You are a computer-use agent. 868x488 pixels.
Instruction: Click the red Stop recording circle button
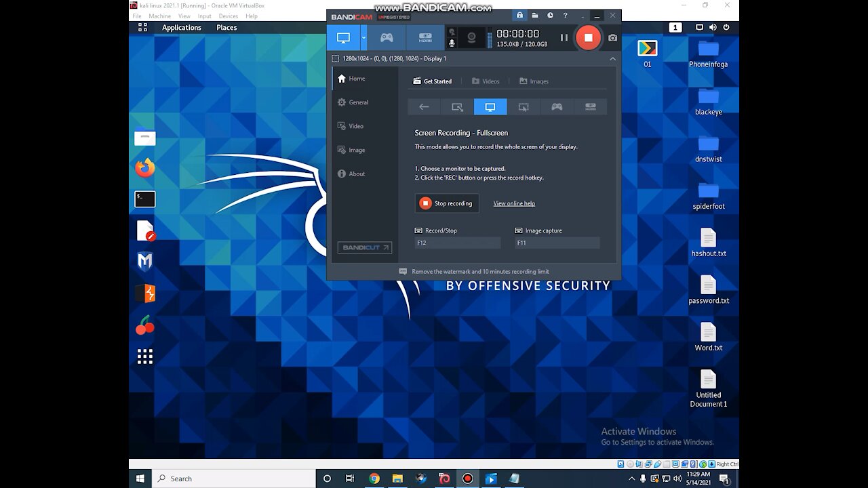(x=588, y=38)
